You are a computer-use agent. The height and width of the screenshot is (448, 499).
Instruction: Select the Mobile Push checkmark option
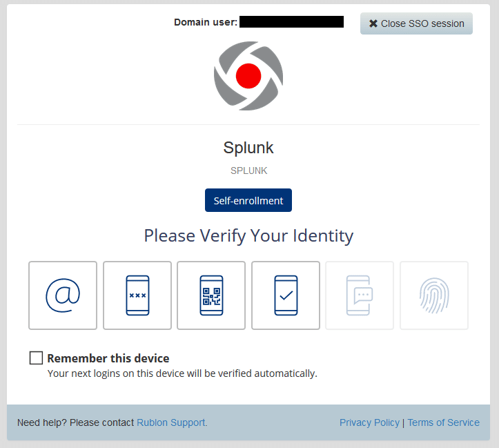coord(286,295)
